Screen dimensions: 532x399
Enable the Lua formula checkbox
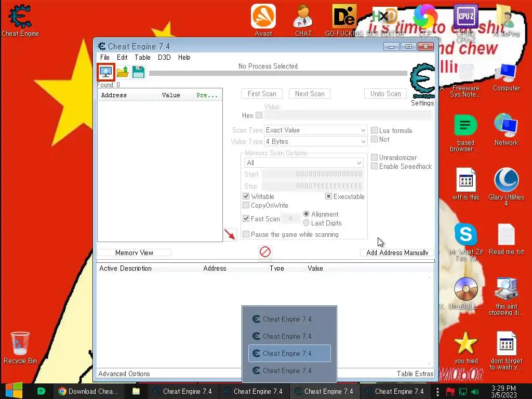374,130
